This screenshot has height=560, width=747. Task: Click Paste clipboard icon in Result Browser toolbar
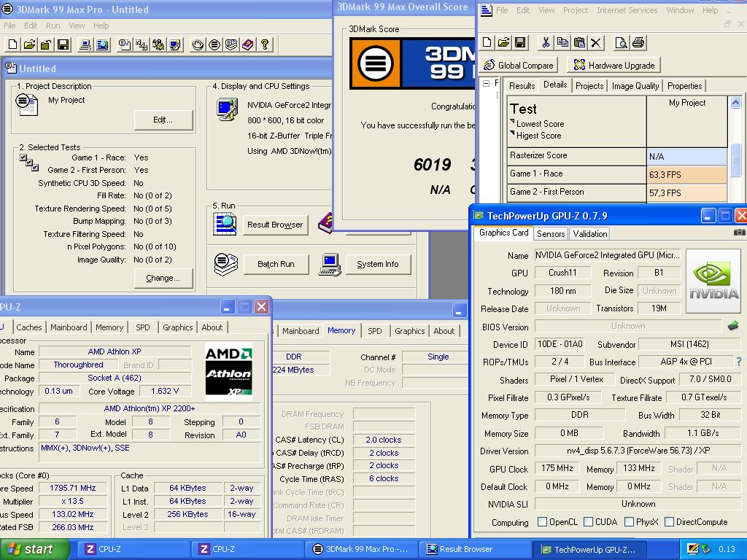(578, 43)
